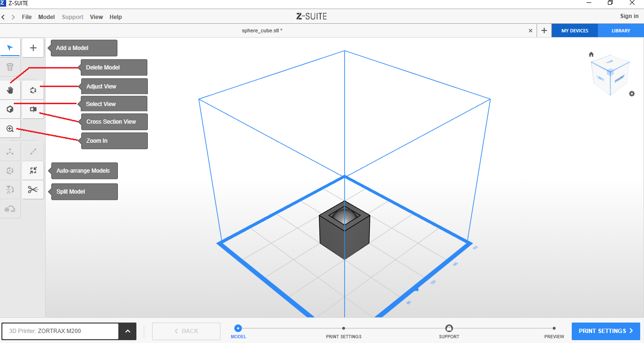This screenshot has height=343, width=644.
Task: Auto-arrange models using the inward arrows icon
Action: pyautogui.click(x=33, y=170)
